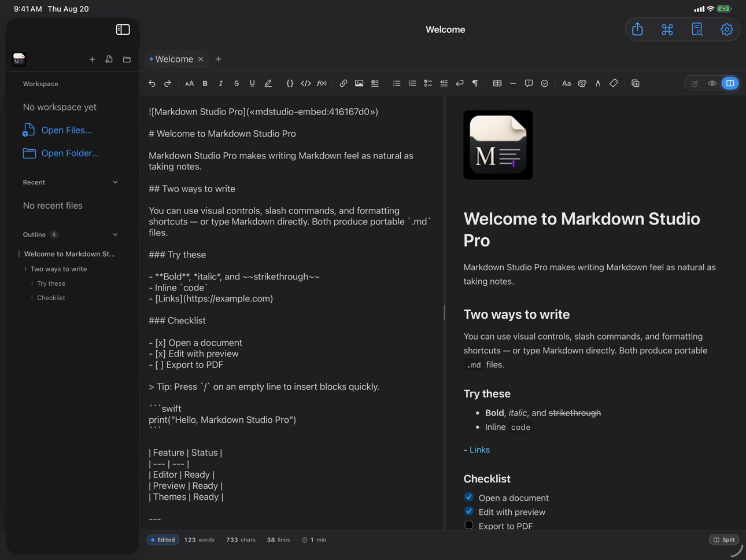The width and height of the screenshot is (746, 560).
Task: Uncheck the 'Open a document' preview checkbox
Action: tap(469, 497)
